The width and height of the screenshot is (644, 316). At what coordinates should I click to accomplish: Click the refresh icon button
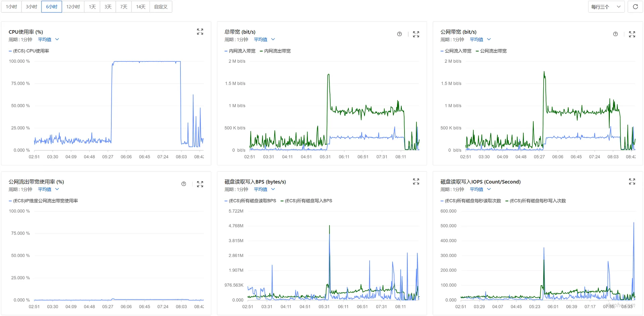635,7
